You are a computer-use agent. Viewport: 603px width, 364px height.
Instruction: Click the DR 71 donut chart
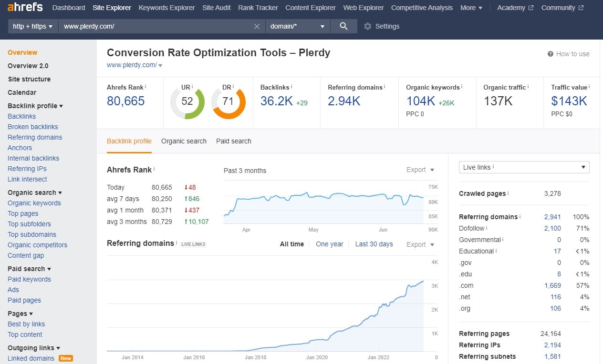click(x=229, y=101)
